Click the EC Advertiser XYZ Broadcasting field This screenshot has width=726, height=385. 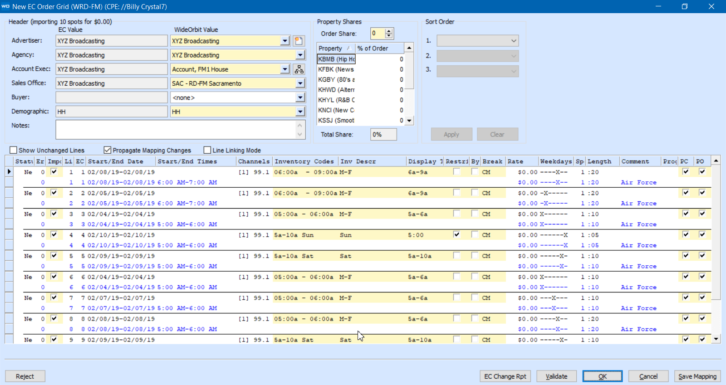(x=112, y=41)
